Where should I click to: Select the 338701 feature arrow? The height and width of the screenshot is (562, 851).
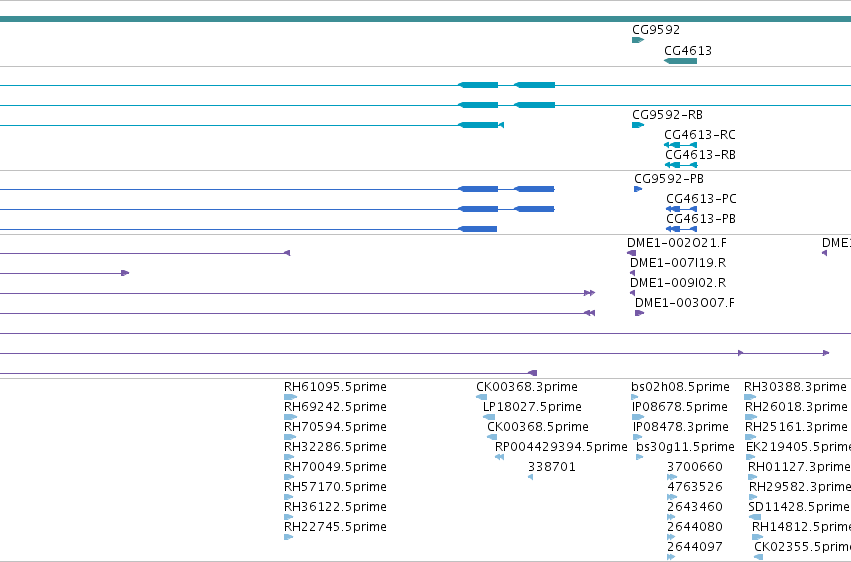[x=530, y=477]
